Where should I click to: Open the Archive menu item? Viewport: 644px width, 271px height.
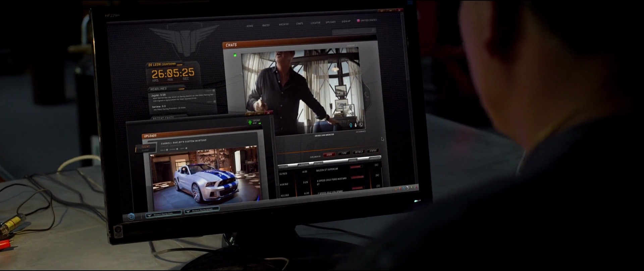pyautogui.click(x=284, y=24)
